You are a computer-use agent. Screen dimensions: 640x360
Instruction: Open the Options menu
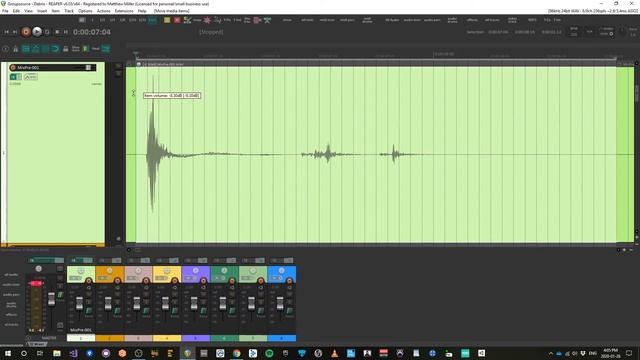(85, 11)
